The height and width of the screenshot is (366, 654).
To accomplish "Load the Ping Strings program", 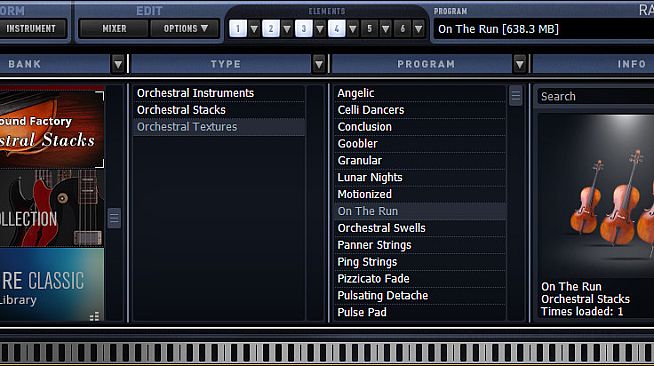I will [420, 262].
